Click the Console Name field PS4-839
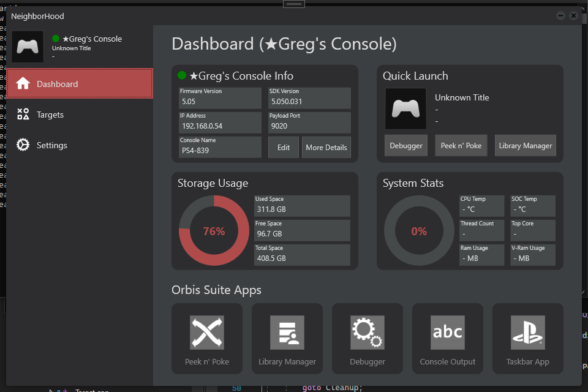 220,147
